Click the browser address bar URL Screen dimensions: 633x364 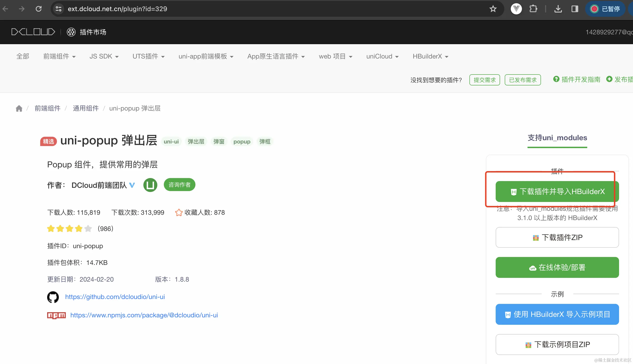(117, 9)
